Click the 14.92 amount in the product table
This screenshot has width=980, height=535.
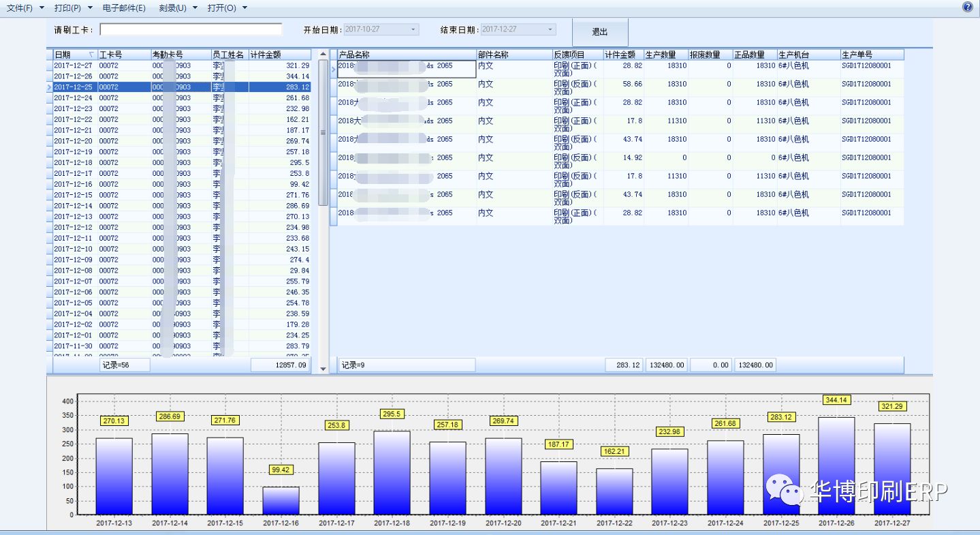click(x=623, y=161)
